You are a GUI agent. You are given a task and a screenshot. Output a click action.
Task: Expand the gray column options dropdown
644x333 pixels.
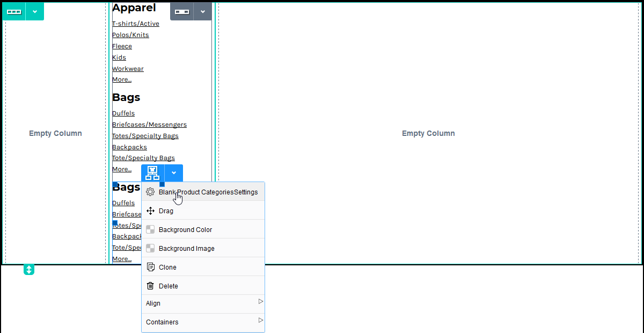(x=202, y=11)
